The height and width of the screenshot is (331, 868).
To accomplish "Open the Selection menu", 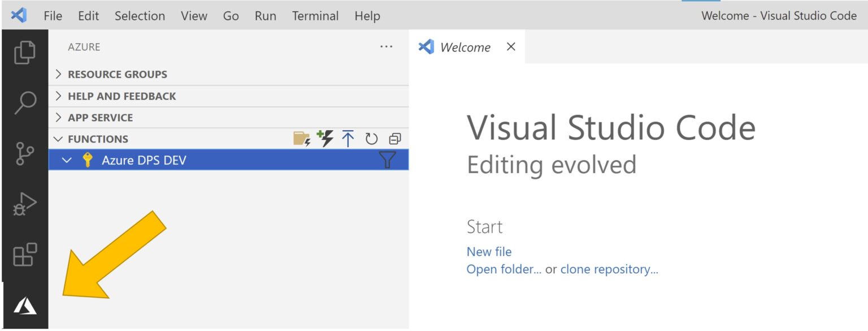I will click(140, 16).
